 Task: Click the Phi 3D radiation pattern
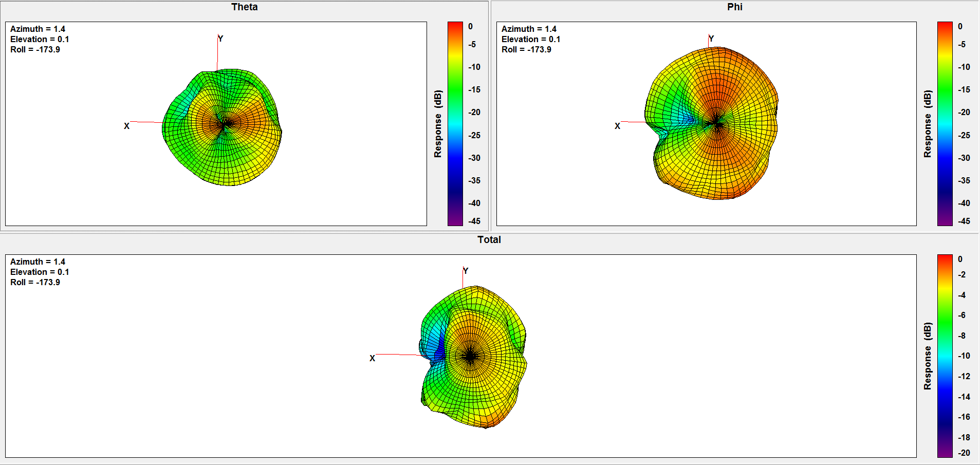click(x=711, y=123)
